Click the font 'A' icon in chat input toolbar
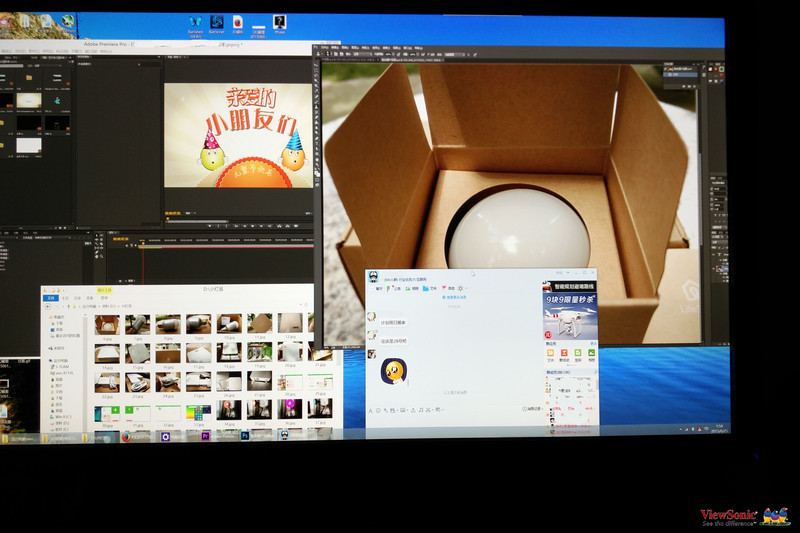Image resolution: width=800 pixels, height=533 pixels. 372,410
